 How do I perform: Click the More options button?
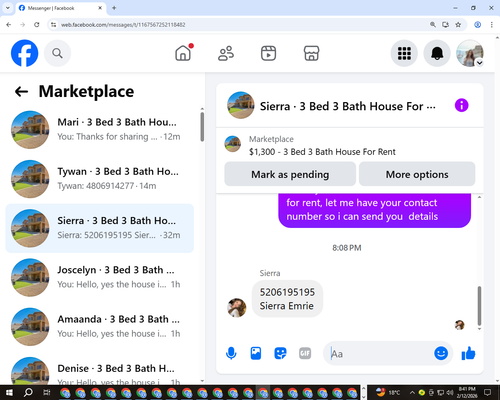coord(417,174)
